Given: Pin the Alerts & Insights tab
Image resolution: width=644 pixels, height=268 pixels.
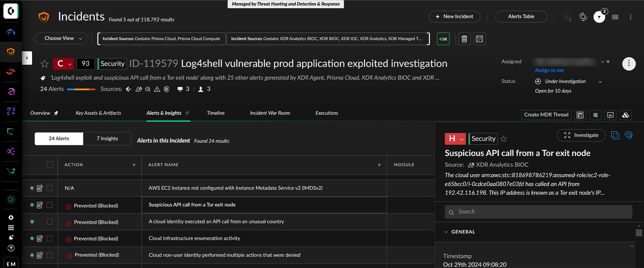Looking at the screenshot, I should tap(187, 113).
